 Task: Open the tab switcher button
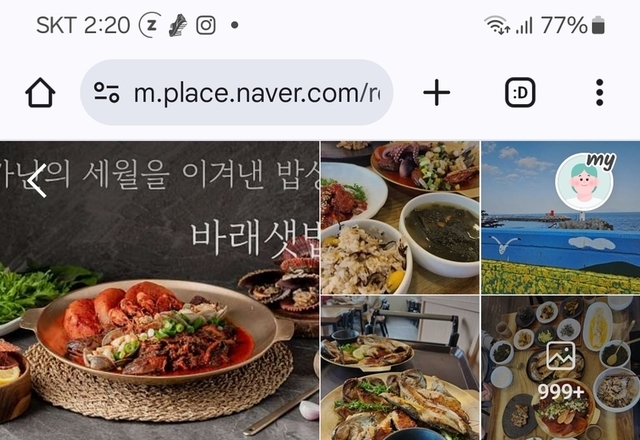tap(520, 93)
